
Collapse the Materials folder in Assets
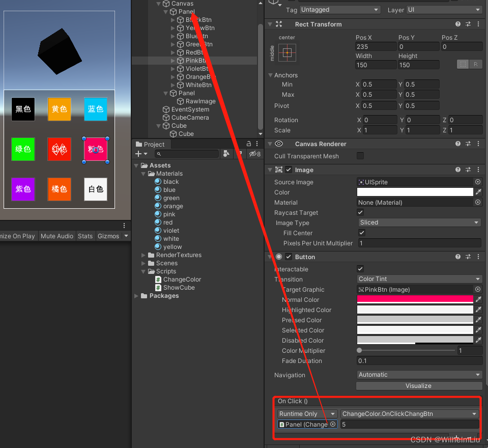coord(143,174)
